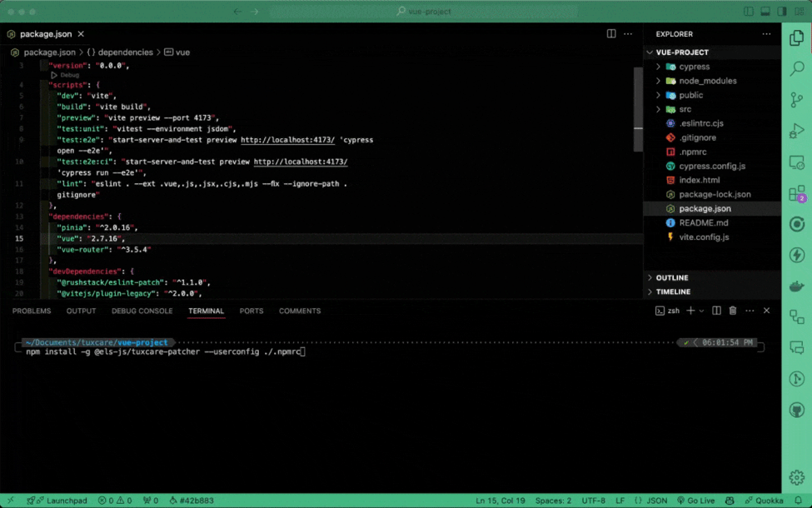This screenshot has height=508, width=812.
Task: Switch to the PROBLEMS tab
Action: tap(32, 311)
